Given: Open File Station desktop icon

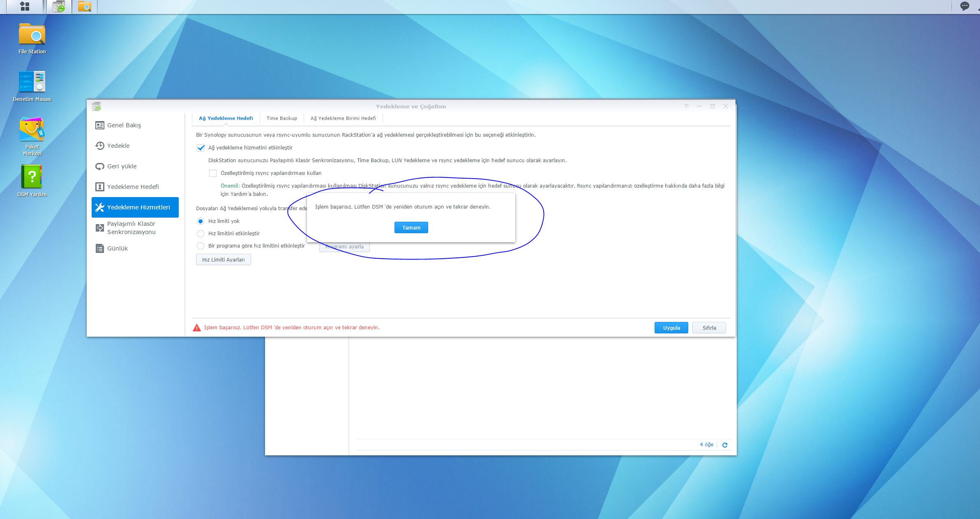Looking at the screenshot, I should pyautogui.click(x=32, y=35).
